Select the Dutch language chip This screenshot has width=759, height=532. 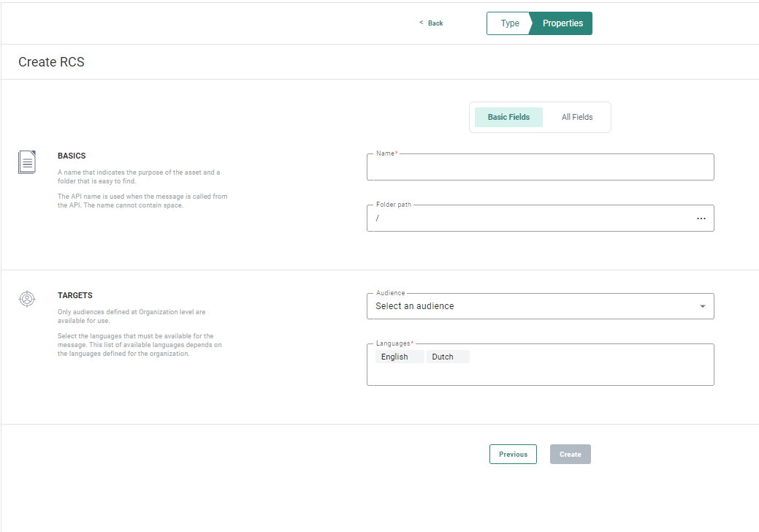tap(443, 357)
